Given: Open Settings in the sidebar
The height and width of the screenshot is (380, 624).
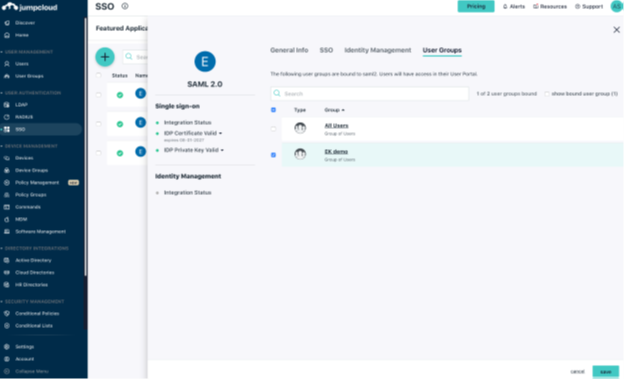Looking at the screenshot, I should 24,347.
